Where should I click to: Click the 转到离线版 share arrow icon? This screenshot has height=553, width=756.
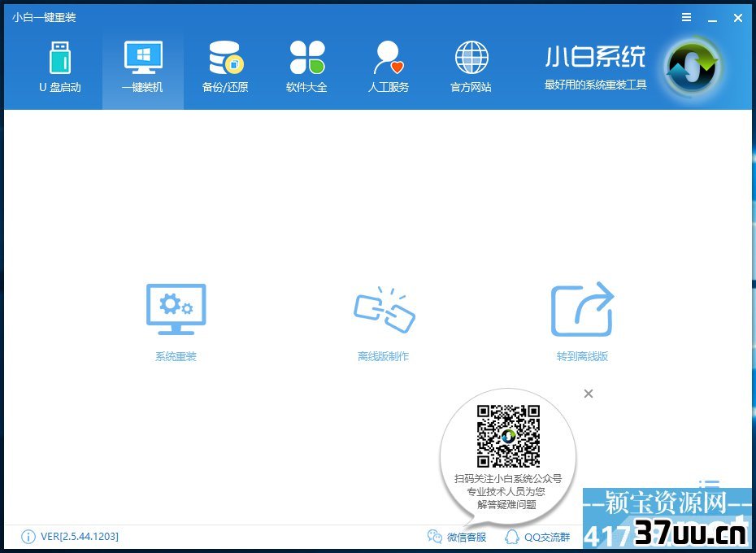(x=582, y=309)
